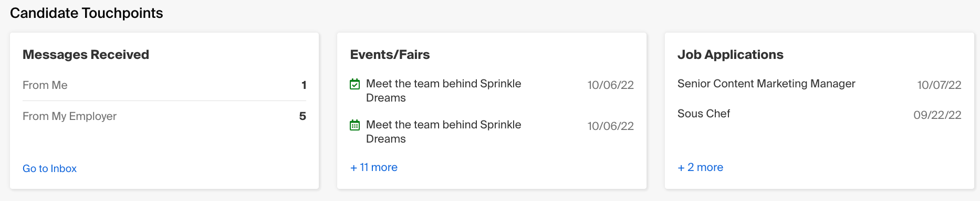Click the 09/22/22 Sous Chef date
Image resolution: width=980 pixels, height=201 pixels.
click(937, 115)
